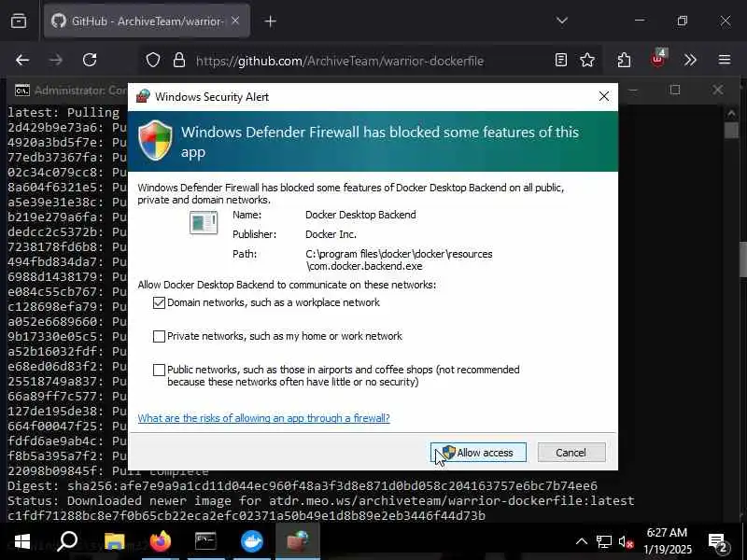Viewport: 747px width, 560px height.
Task: Click the 2d429b9e73a6 layer line
Action: pos(66,128)
